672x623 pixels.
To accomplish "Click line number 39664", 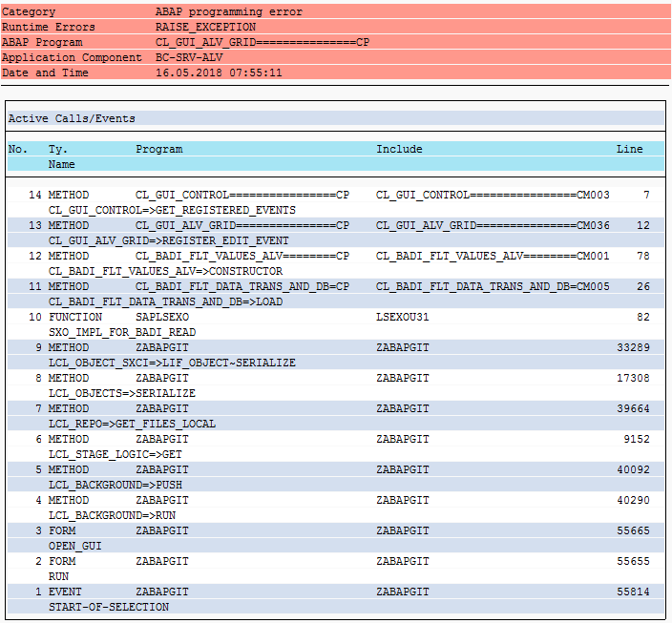I will point(633,408).
